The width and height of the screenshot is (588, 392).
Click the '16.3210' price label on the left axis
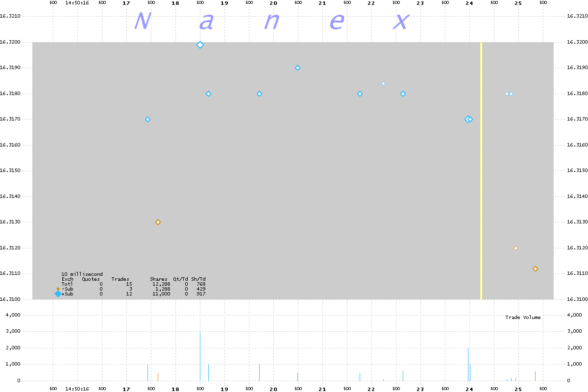click(11, 16)
